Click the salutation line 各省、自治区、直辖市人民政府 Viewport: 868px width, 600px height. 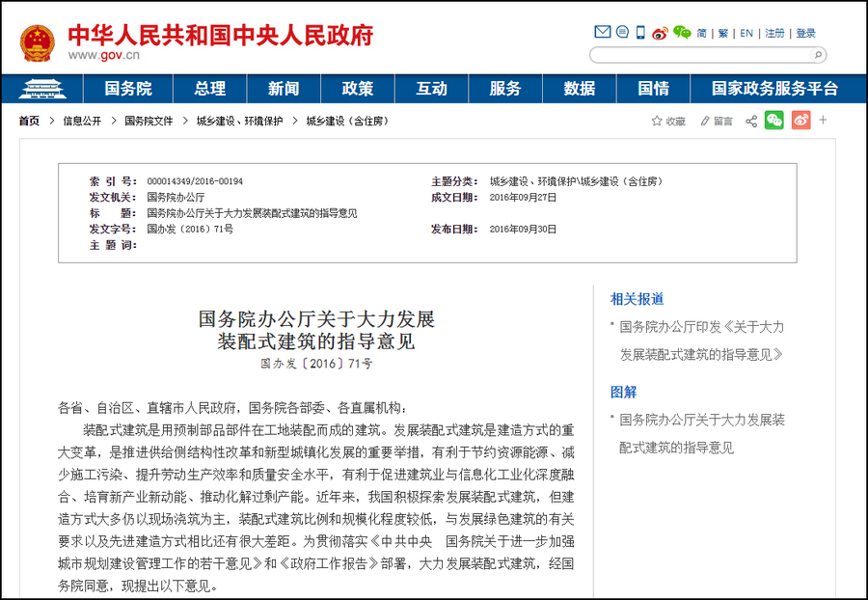231,408
